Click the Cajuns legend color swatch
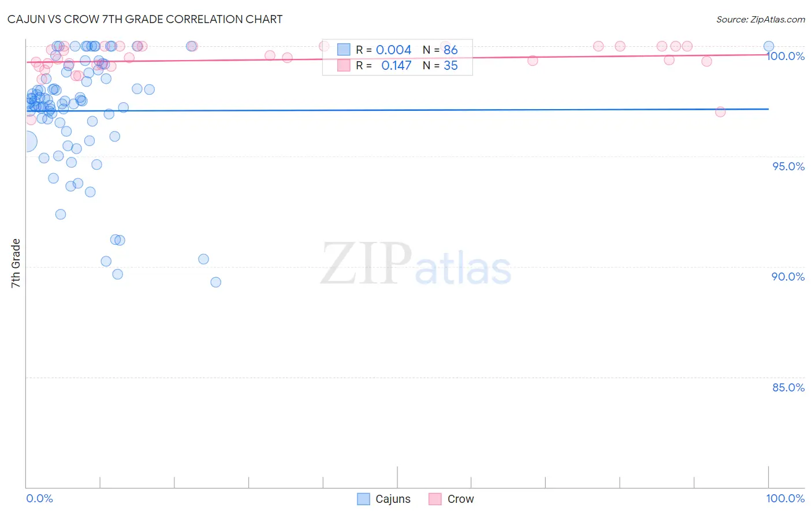 (x=363, y=499)
